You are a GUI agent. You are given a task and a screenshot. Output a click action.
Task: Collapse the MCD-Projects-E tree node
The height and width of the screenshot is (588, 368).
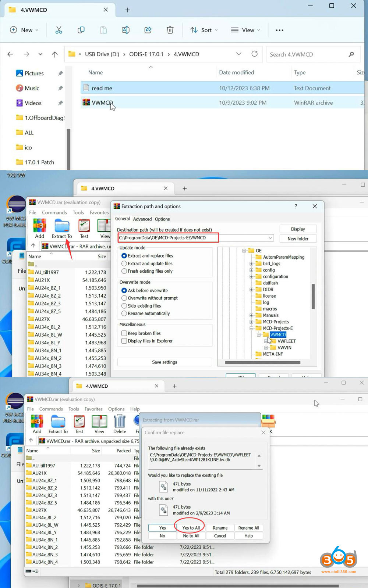click(x=251, y=328)
